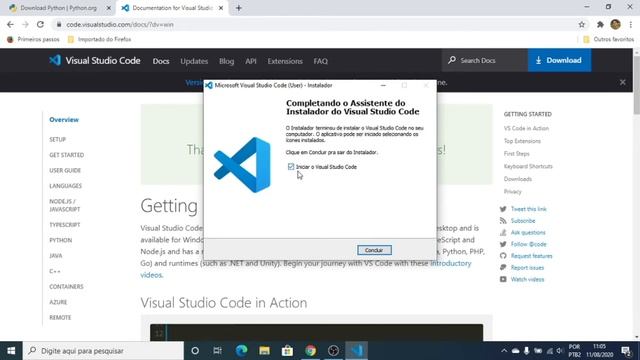Expand the PYTHON sidebar section
This screenshot has width=640, height=360.
click(x=60, y=240)
